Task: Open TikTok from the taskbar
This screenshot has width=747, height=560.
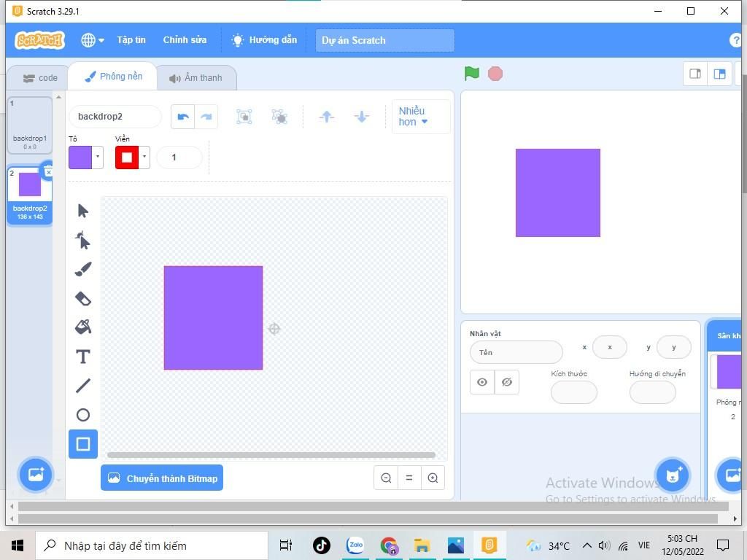Action: tap(321, 545)
